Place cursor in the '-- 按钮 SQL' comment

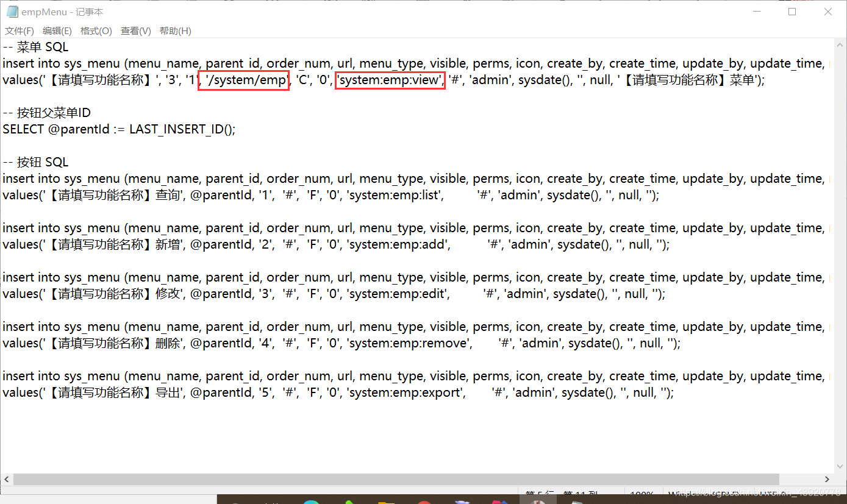pos(35,162)
